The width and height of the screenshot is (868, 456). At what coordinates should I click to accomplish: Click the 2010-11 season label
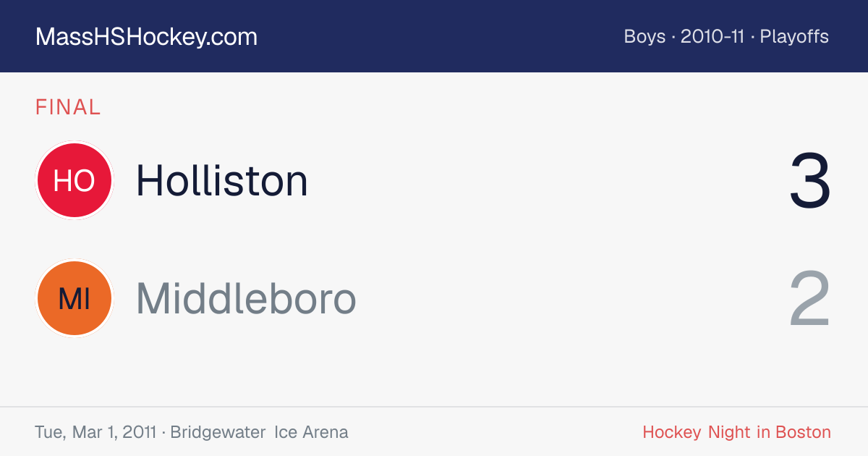[712, 37]
